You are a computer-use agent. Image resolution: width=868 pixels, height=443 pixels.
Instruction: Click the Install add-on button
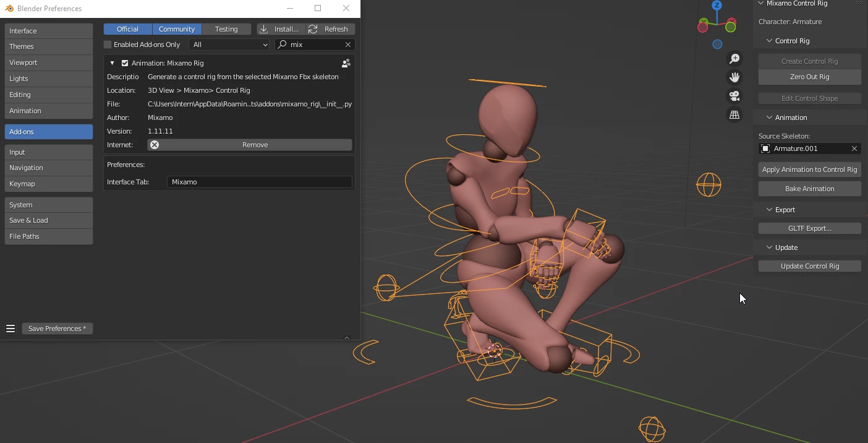coord(281,29)
